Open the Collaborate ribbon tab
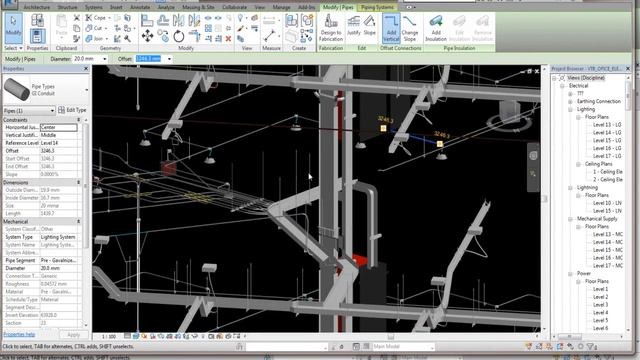Viewport: 640px width, 360px height. click(234, 7)
